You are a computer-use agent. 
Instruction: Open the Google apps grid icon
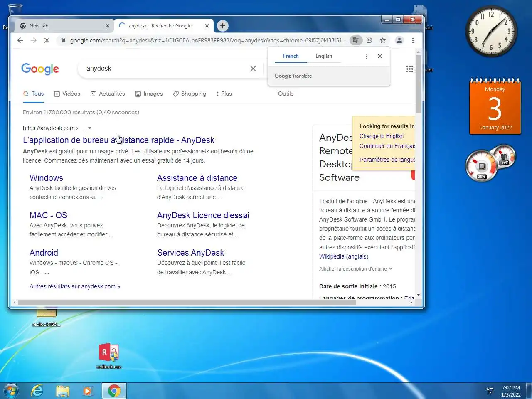(410, 69)
